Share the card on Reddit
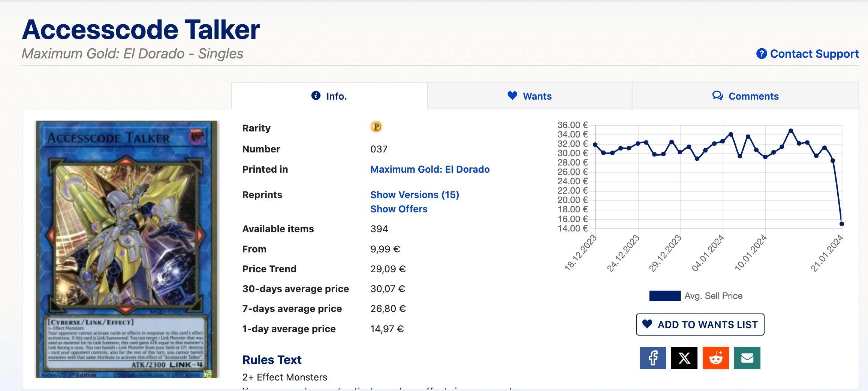868x391 pixels. coord(715,358)
